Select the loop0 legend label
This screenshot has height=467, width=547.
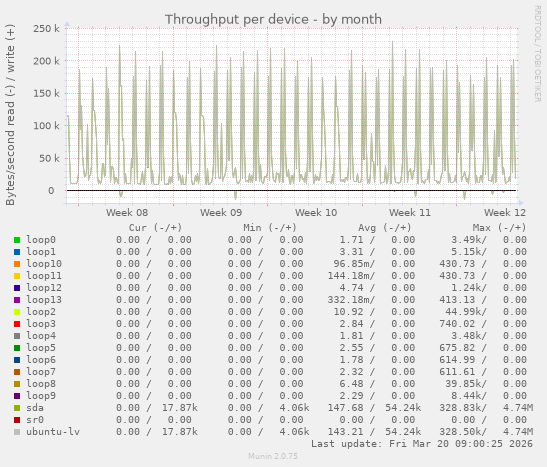tap(41, 240)
